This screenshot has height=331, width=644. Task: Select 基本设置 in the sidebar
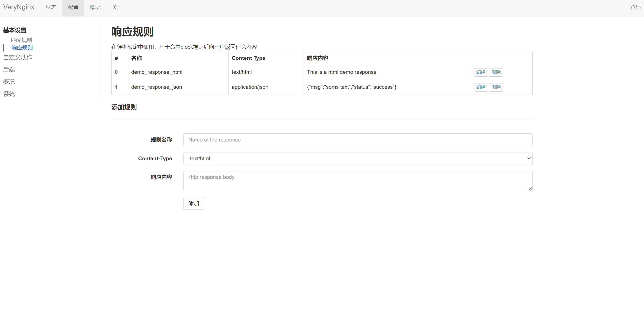[x=15, y=30]
